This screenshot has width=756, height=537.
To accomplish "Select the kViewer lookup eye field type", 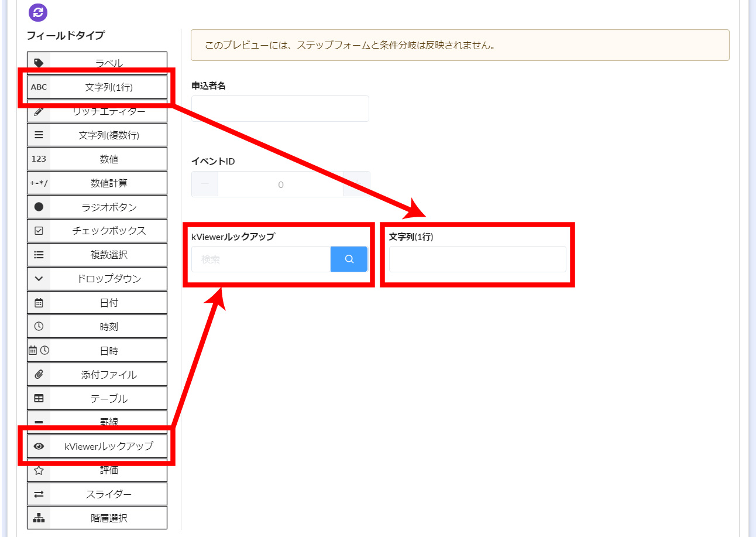I will pyautogui.click(x=97, y=446).
